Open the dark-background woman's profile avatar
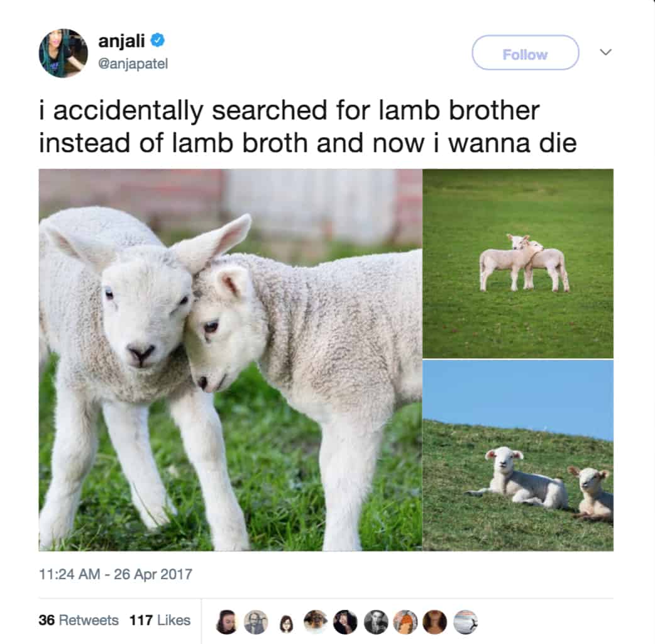Viewport: 655px width, 644px height. (346, 622)
